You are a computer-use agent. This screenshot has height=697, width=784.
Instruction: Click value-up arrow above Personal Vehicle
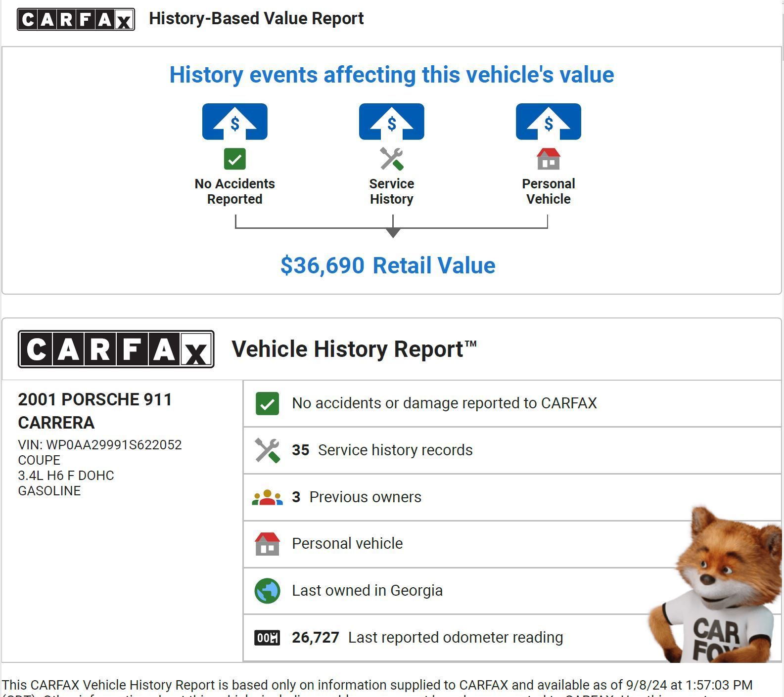click(x=549, y=122)
